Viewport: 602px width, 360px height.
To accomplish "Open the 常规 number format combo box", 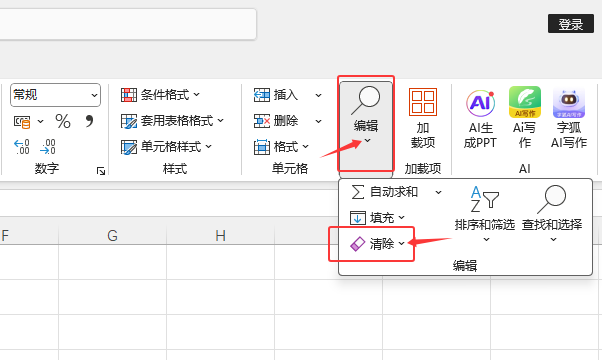I will [x=56, y=95].
